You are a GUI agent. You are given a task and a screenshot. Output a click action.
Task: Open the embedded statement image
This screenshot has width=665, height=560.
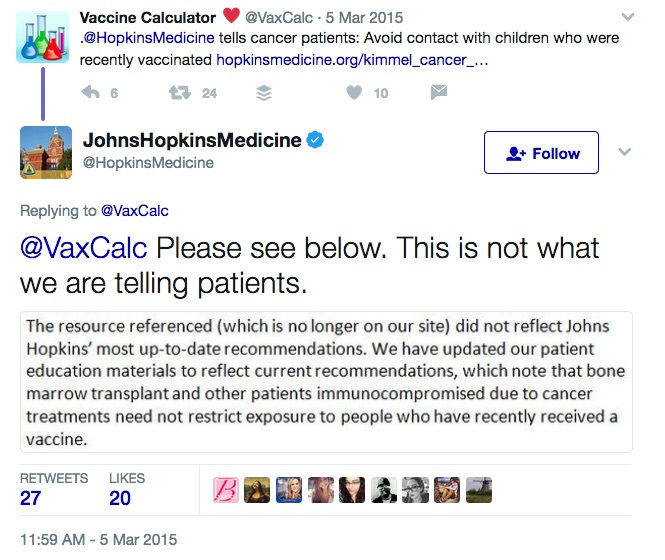(326, 383)
